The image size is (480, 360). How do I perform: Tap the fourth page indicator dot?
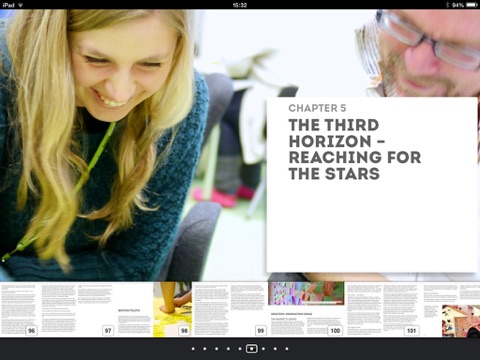pyautogui.click(x=228, y=349)
